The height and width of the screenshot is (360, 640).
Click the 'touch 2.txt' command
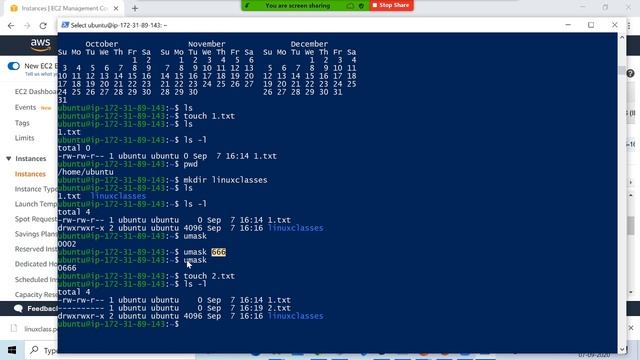[209, 276]
